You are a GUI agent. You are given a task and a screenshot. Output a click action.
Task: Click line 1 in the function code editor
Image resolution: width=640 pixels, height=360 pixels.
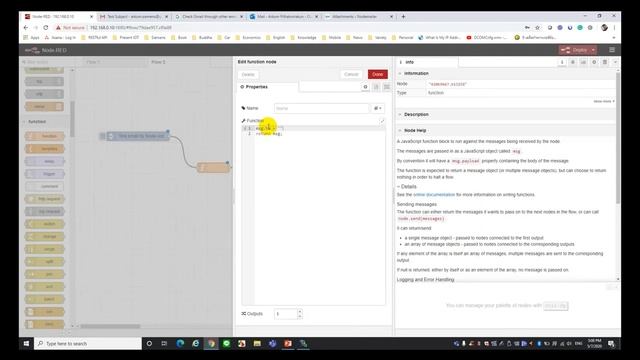click(x=320, y=128)
